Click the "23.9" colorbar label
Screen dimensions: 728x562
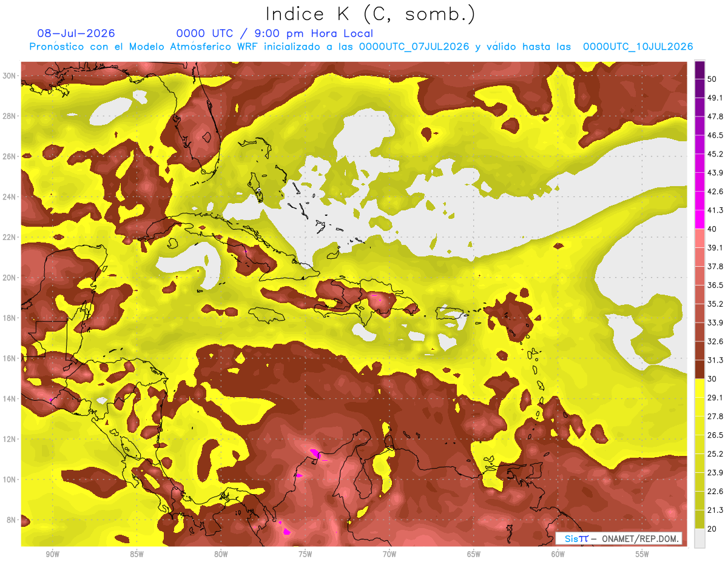715,473
